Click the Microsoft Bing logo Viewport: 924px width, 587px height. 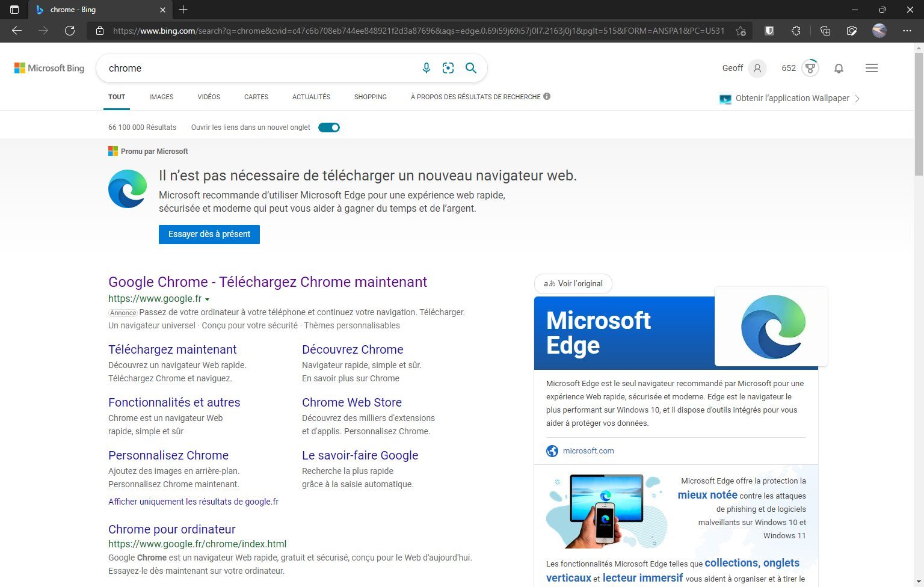[49, 68]
